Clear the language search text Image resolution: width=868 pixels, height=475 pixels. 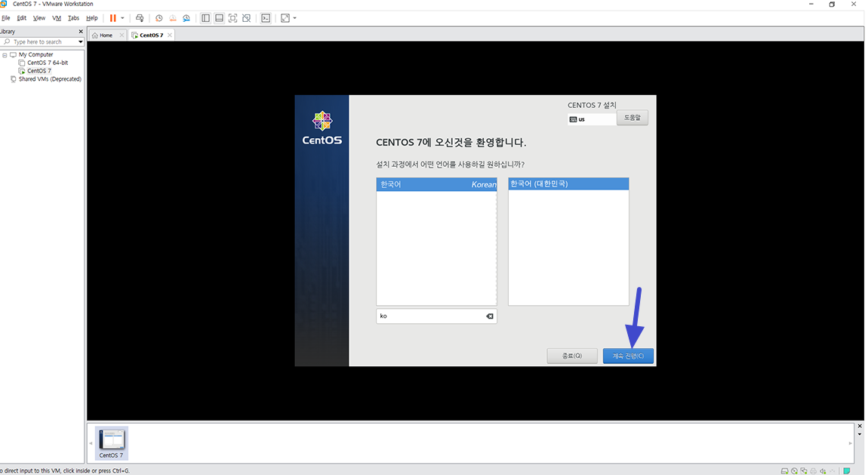click(489, 316)
